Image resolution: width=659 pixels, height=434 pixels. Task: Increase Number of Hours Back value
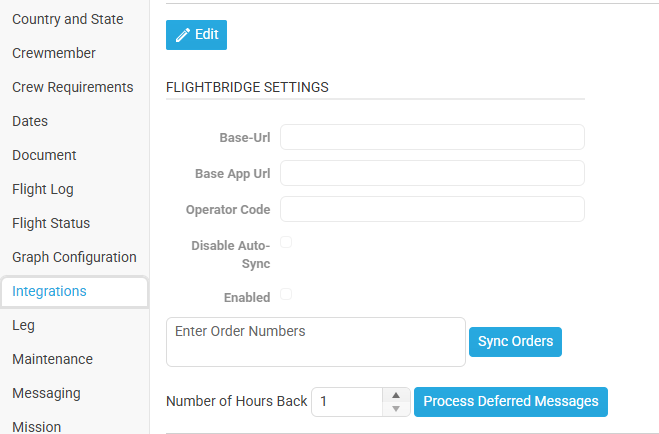click(x=396, y=395)
